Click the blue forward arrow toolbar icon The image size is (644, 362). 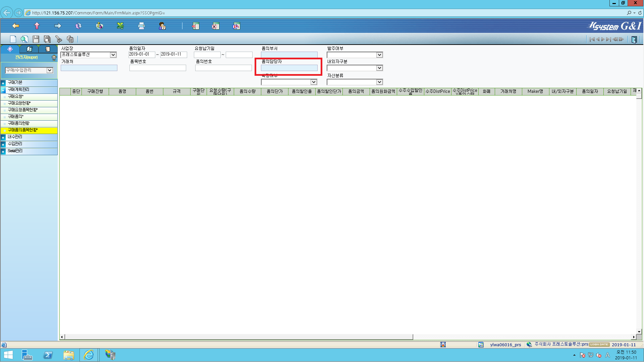58,26
